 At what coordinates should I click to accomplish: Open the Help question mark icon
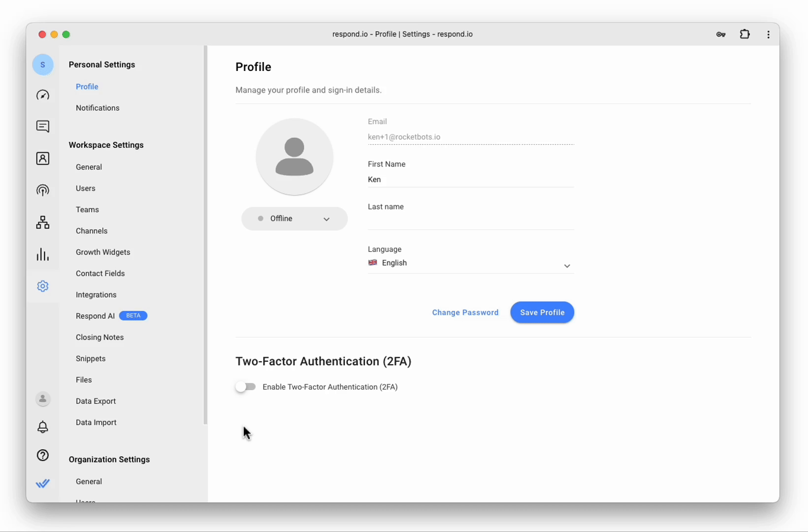43,455
